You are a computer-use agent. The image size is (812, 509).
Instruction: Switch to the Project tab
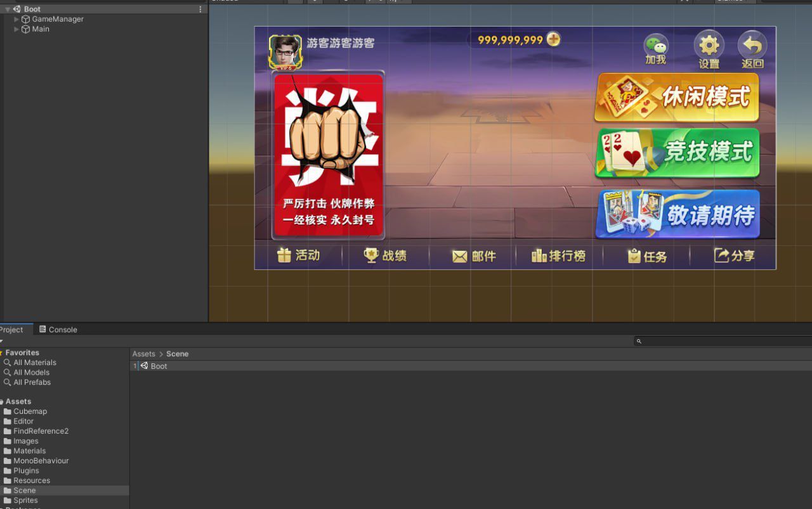pyautogui.click(x=11, y=330)
